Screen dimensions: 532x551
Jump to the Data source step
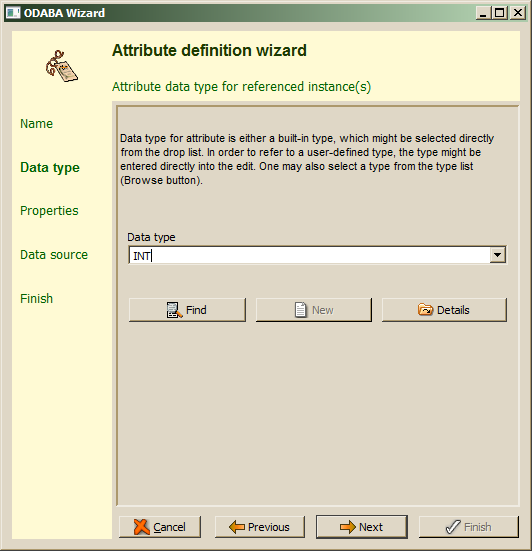coord(54,254)
